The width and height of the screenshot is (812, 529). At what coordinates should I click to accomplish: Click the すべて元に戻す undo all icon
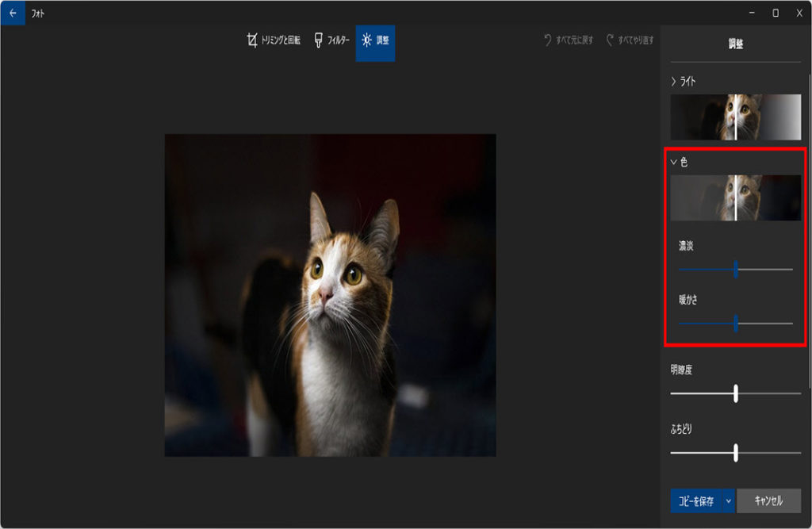(548, 40)
